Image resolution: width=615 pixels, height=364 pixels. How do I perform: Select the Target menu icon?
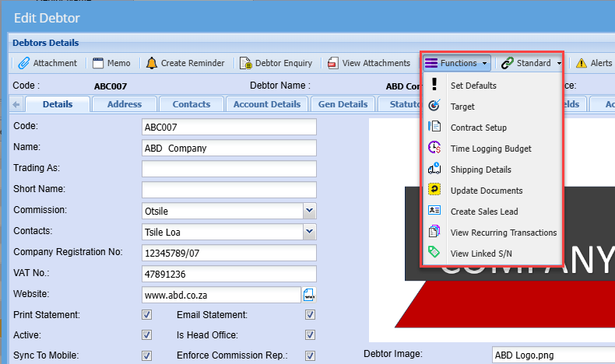pyautogui.click(x=434, y=107)
